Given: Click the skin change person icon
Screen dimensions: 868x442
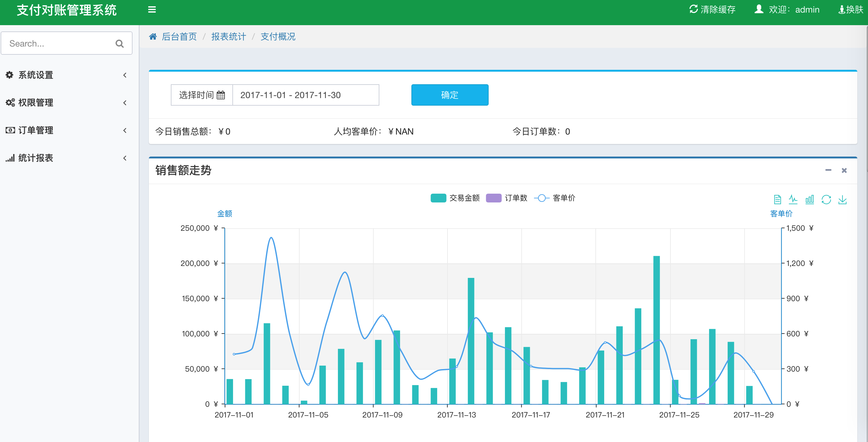Looking at the screenshot, I should [841, 9].
